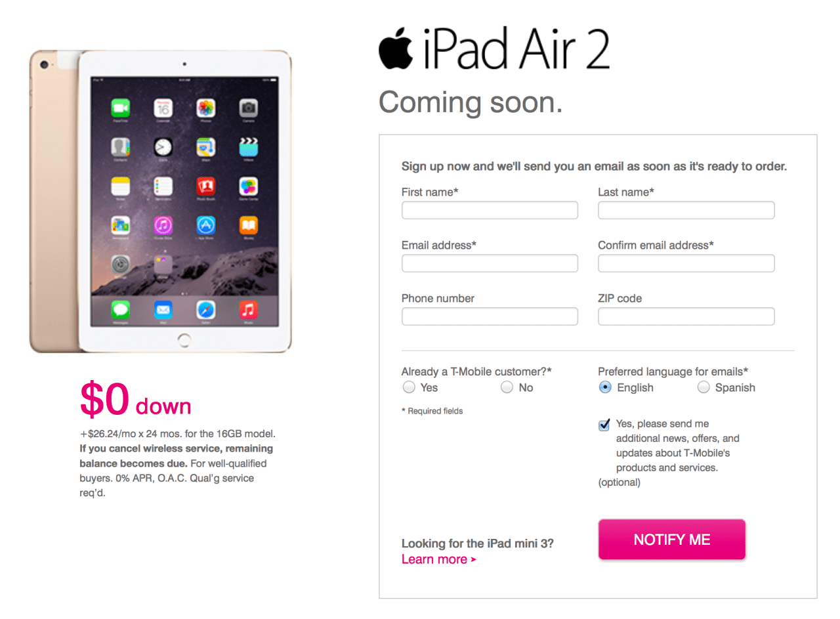Choose Spanish as preferred email language
The width and height of the screenshot is (840, 619).
pos(703,387)
